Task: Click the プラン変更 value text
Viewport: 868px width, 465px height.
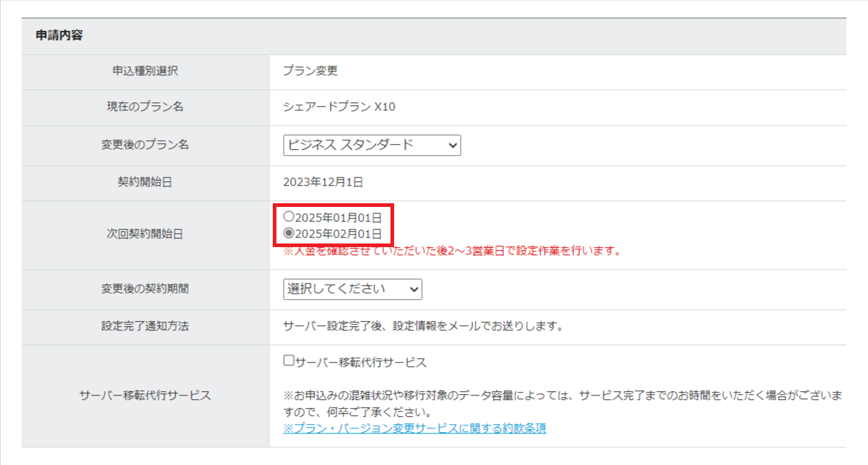Action: 310,72
